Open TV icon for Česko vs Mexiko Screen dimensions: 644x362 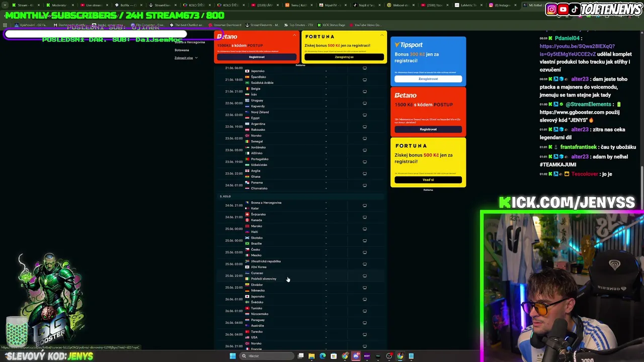pos(365,252)
